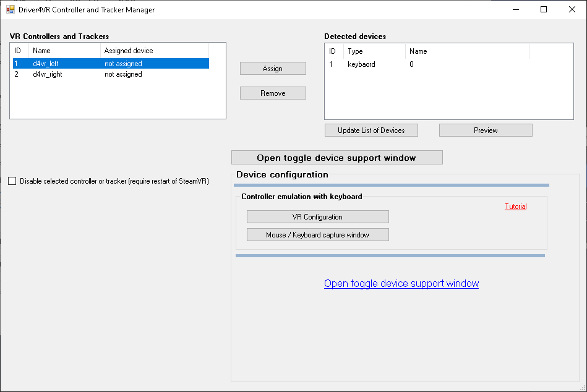Minimize the Driver4VR manager window

pyautogui.click(x=516, y=9)
